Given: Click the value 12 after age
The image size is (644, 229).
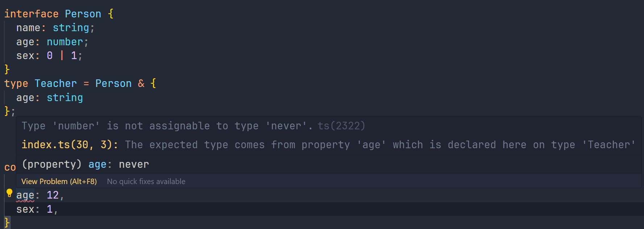Looking at the screenshot, I should pos(53,195).
